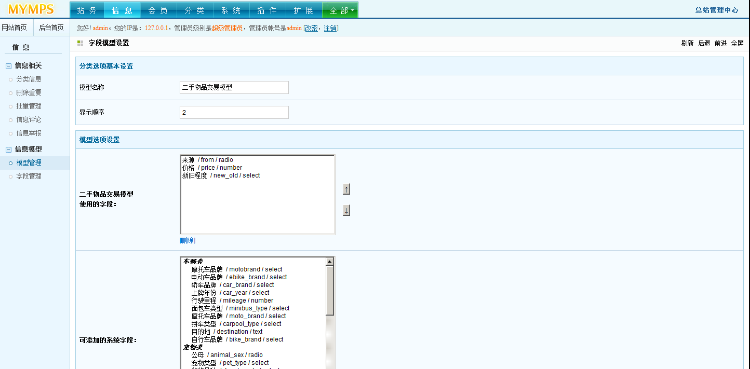Click the display order input containing 2
The height and width of the screenshot is (369, 750).
pyautogui.click(x=234, y=112)
